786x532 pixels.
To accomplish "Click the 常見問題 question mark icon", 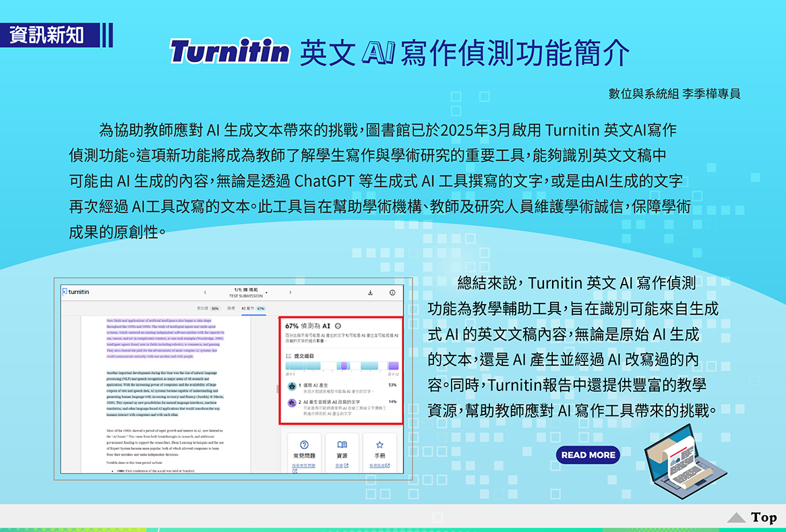I will click(x=304, y=445).
